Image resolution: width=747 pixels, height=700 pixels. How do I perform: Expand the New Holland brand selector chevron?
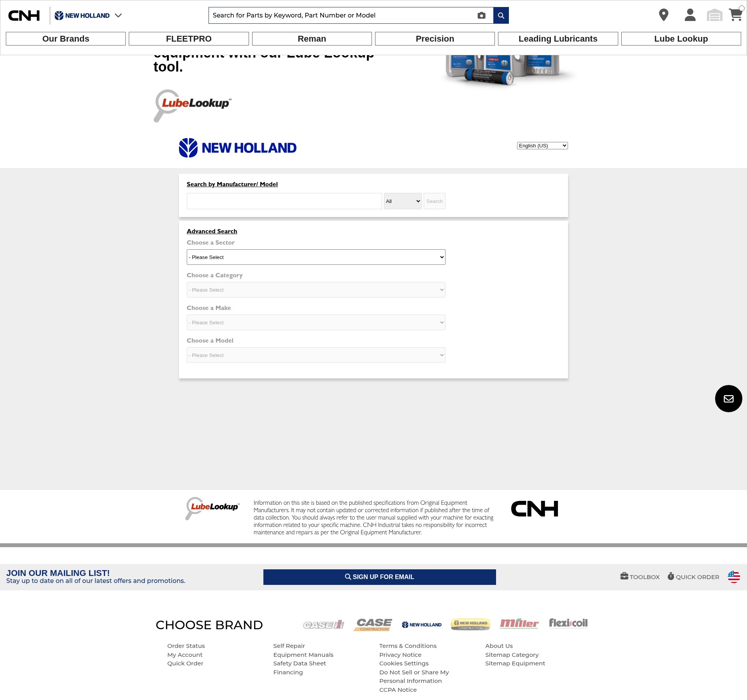(x=118, y=16)
